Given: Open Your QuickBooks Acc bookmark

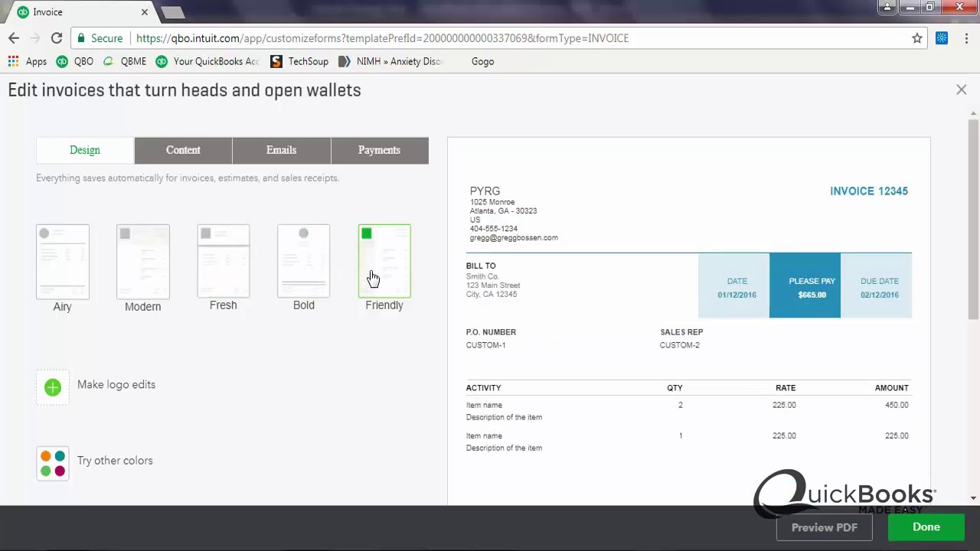Looking at the screenshot, I should click(x=207, y=61).
